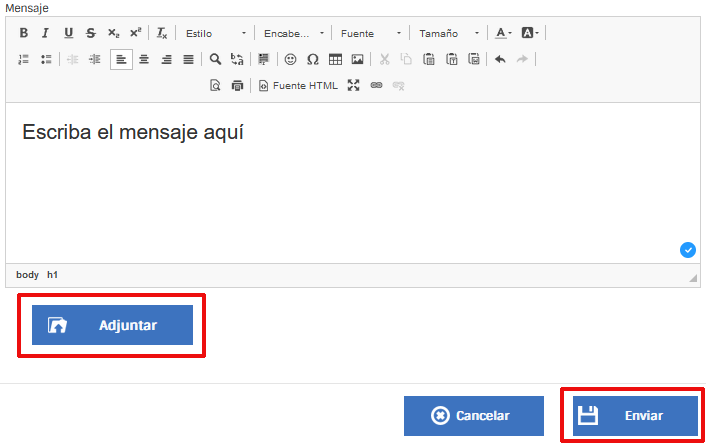706x444 pixels.
Task: Apply subscript formatting
Action: click(x=113, y=33)
